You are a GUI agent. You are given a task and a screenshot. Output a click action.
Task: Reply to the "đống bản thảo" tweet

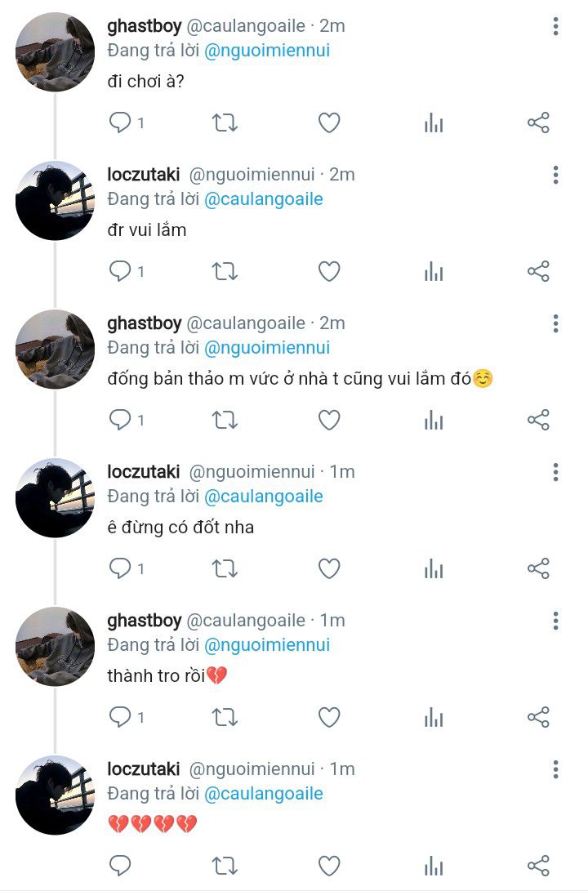click(121, 421)
